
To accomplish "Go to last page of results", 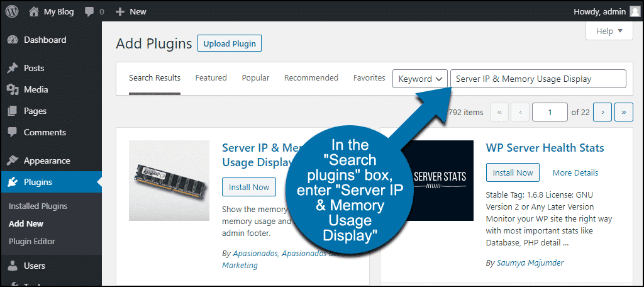I will (624, 112).
